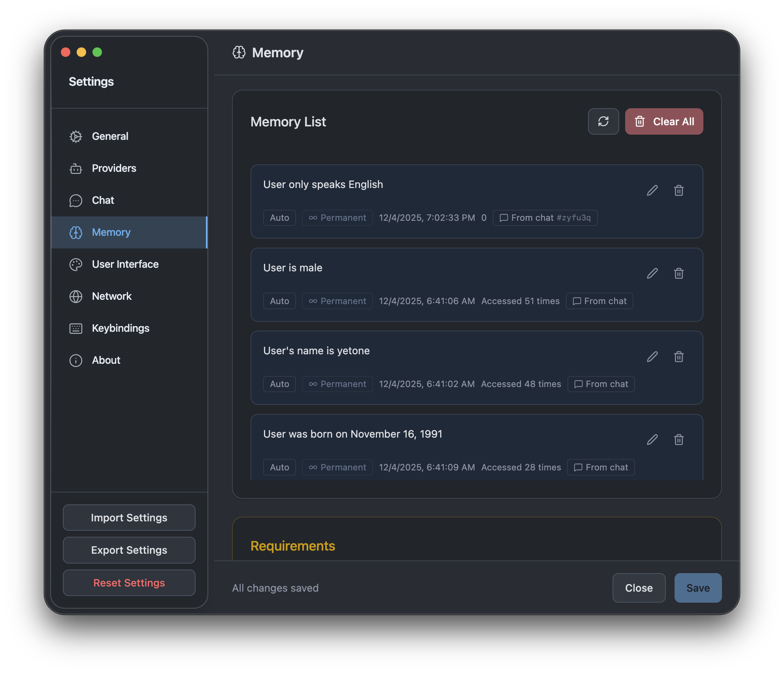Edit the 'User's name is yetone' memory
This screenshot has height=673, width=784.
click(x=652, y=357)
